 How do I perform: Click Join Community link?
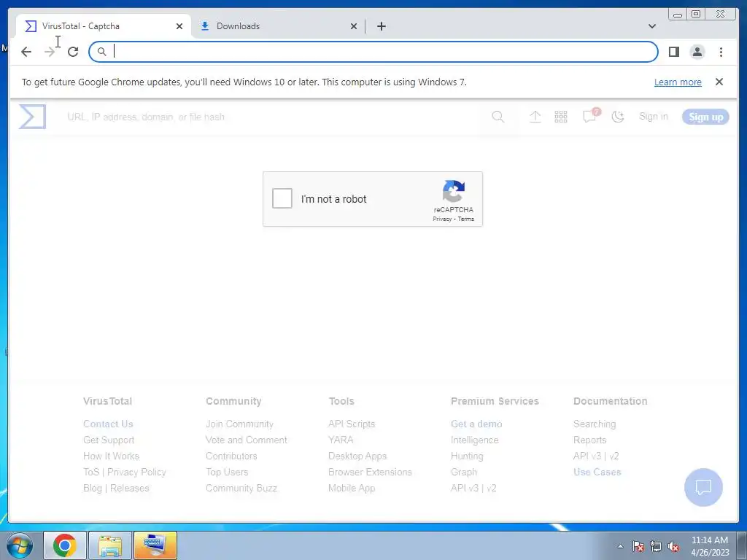pos(239,424)
